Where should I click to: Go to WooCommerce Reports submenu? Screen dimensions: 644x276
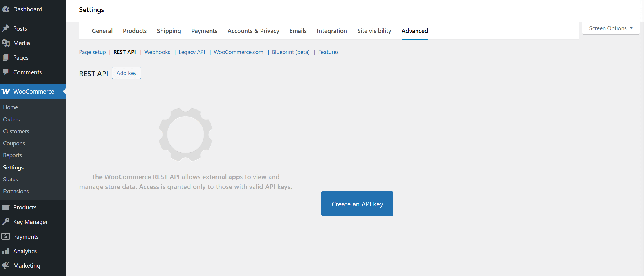13,155
